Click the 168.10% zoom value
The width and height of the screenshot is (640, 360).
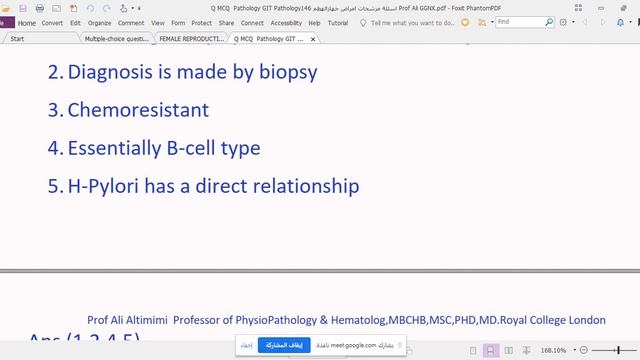click(553, 350)
